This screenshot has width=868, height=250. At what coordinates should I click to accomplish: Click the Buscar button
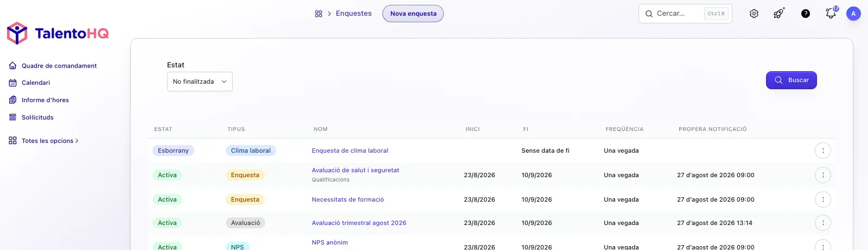click(792, 80)
